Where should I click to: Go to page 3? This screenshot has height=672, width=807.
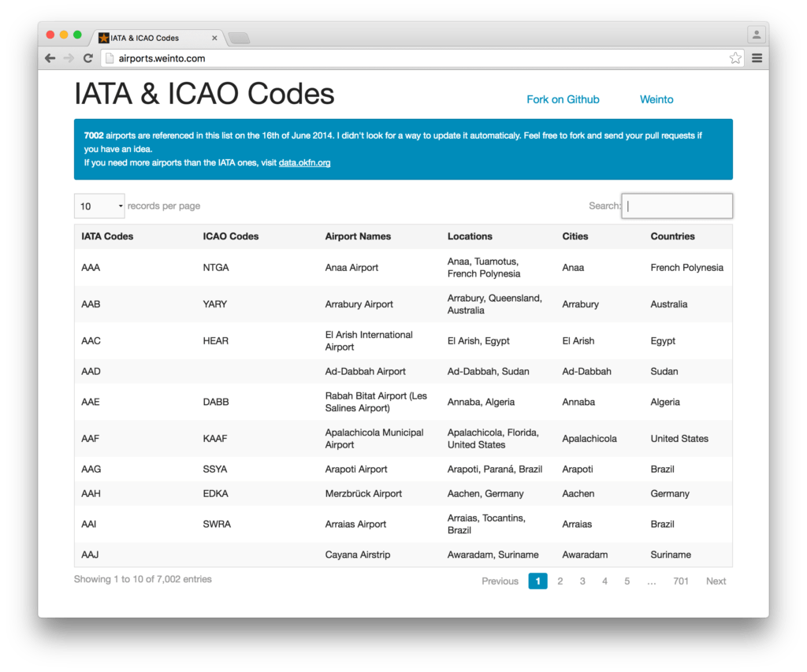pyautogui.click(x=582, y=581)
